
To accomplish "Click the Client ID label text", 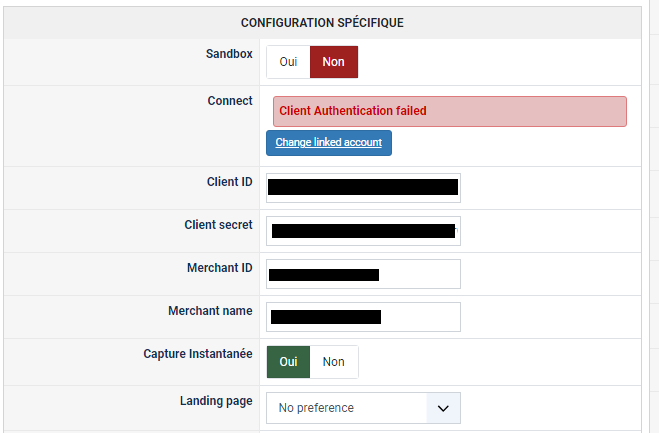I will (223, 182).
